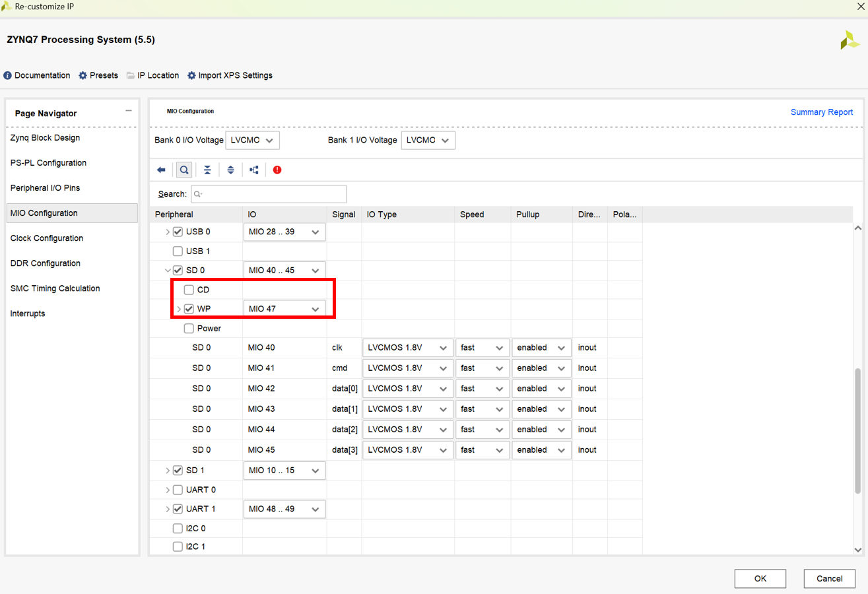Open Presets gear option
This screenshot has width=868, height=594.
tap(98, 75)
